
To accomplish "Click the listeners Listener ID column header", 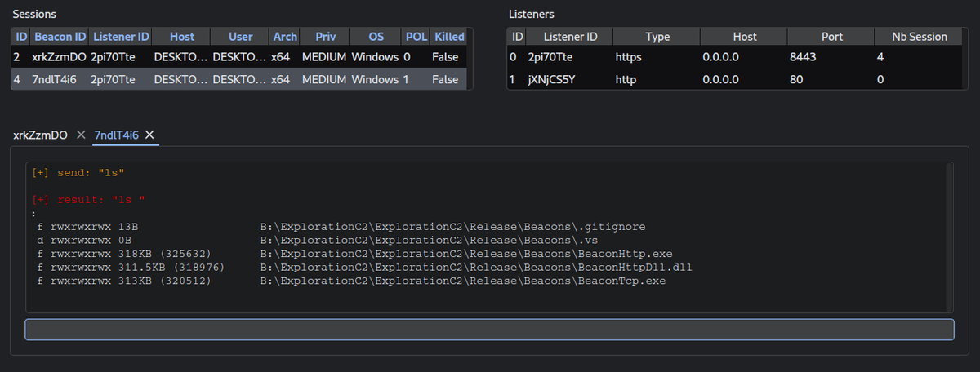I will pyautogui.click(x=569, y=37).
